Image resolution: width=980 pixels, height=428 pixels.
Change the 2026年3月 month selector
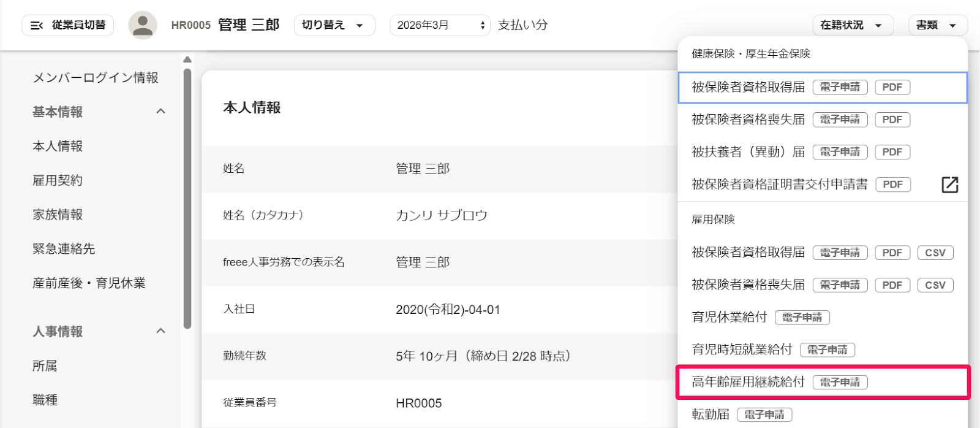tap(440, 25)
